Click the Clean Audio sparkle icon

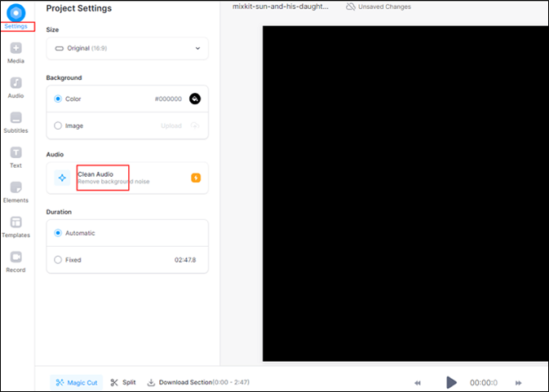point(62,178)
